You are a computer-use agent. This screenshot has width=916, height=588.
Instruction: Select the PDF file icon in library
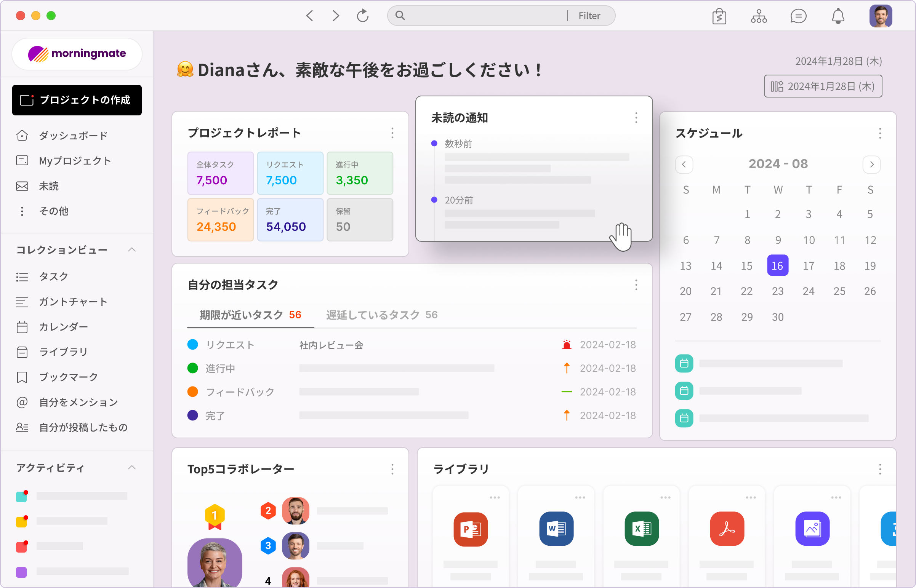tap(727, 529)
